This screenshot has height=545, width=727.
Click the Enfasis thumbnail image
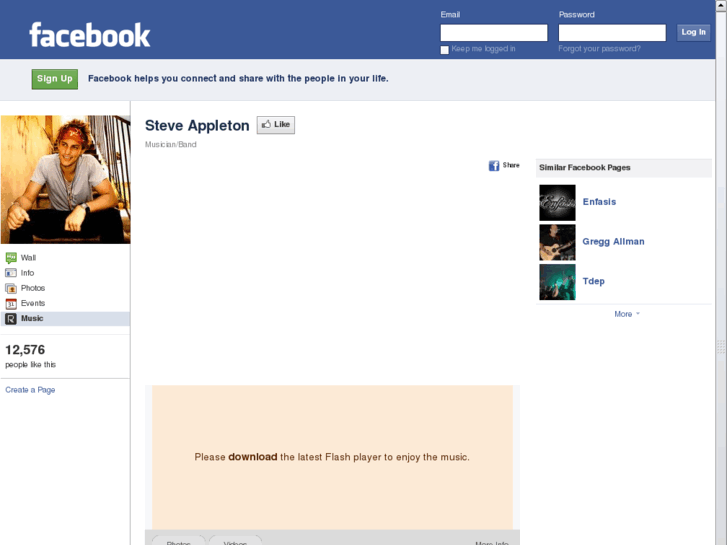coord(557,203)
